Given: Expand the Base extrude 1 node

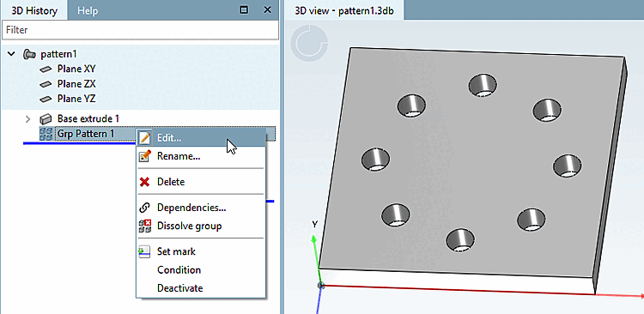Looking at the screenshot, I should point(27,119).
